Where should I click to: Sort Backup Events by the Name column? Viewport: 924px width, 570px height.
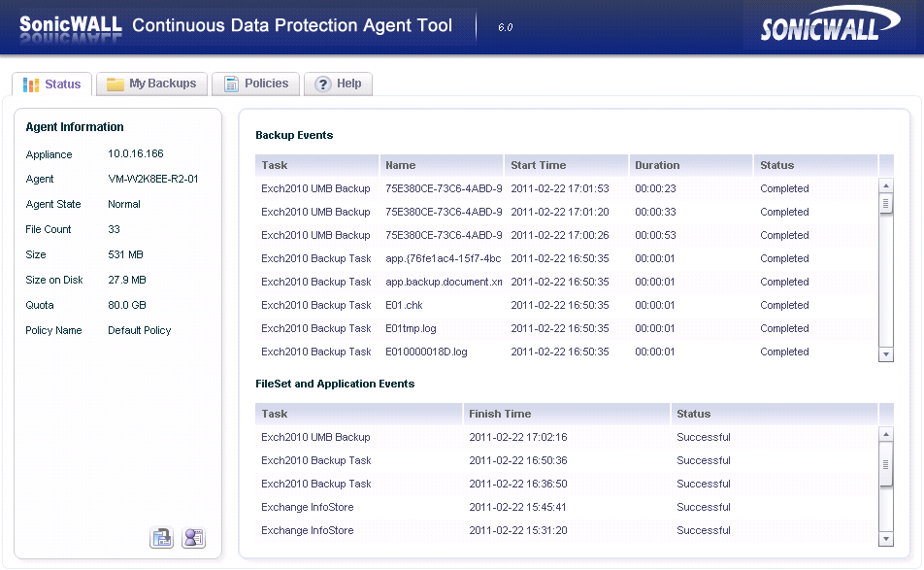pyautogui.click(x=442, y=166)
